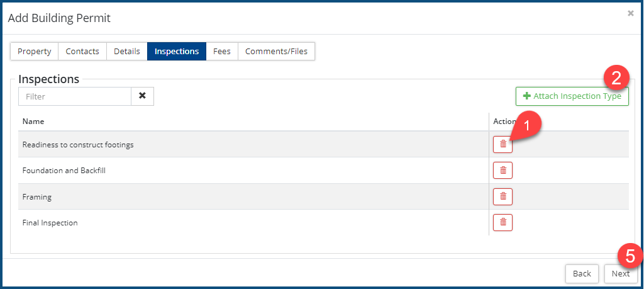Delete the Foundation and Backfill inspection
Screen dimensions: 644x289
[502, 171]
